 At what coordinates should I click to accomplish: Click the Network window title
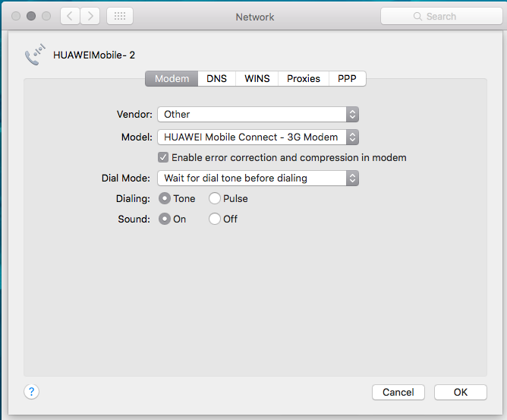tap(255, 17)
